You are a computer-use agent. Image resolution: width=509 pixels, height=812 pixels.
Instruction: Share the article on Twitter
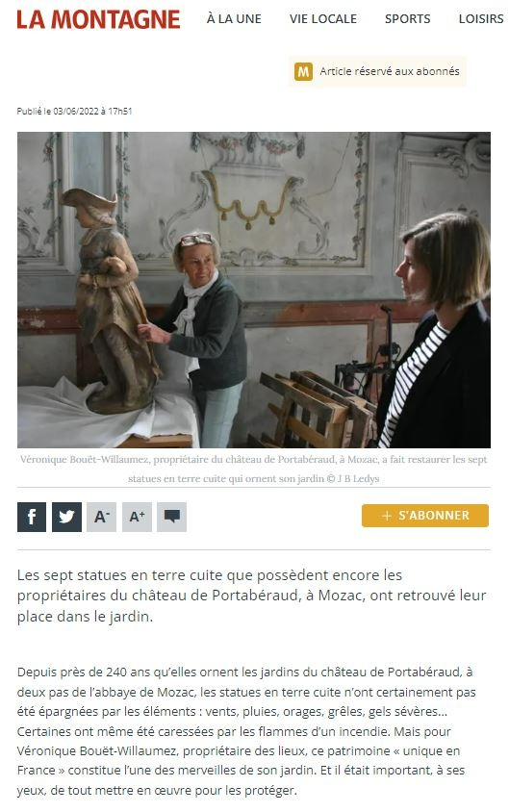(x=66, y=517)
